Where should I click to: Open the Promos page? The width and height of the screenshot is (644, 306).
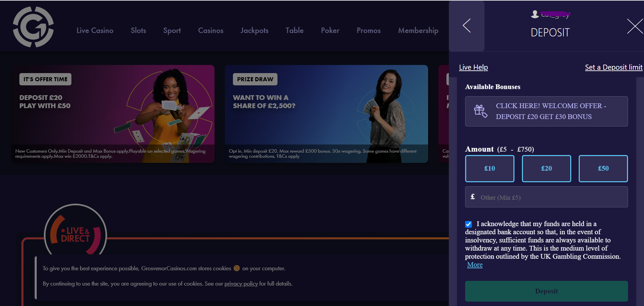369,30
